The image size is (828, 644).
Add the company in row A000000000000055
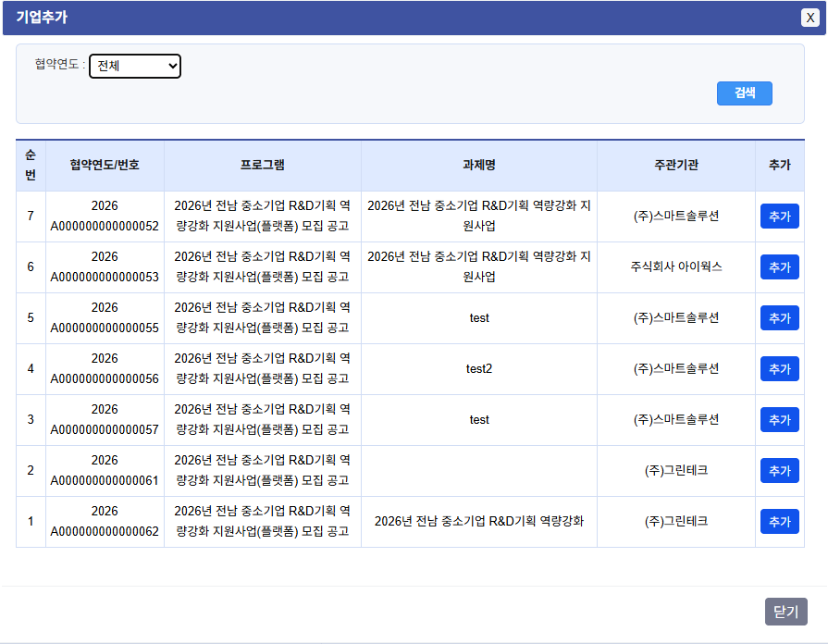point(779,318)
